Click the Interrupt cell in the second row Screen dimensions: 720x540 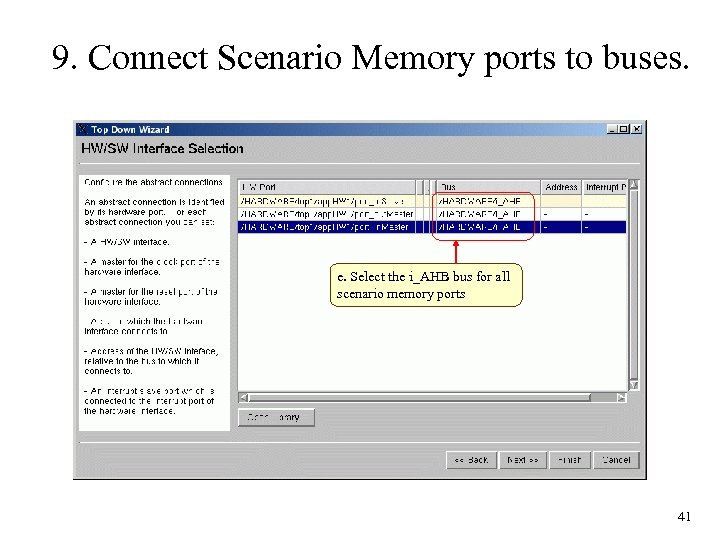(x=604, y=214)
